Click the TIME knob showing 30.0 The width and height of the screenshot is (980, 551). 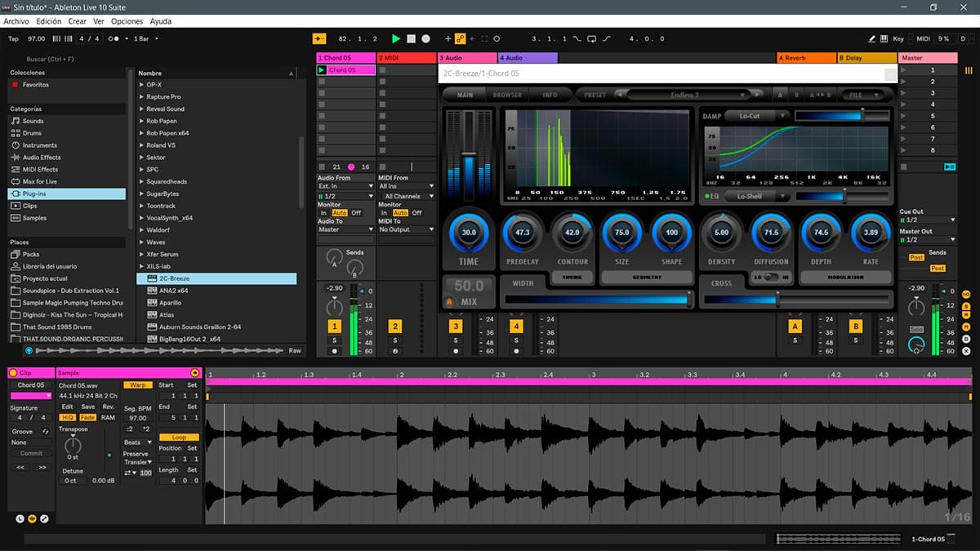(x=469, y=233)
